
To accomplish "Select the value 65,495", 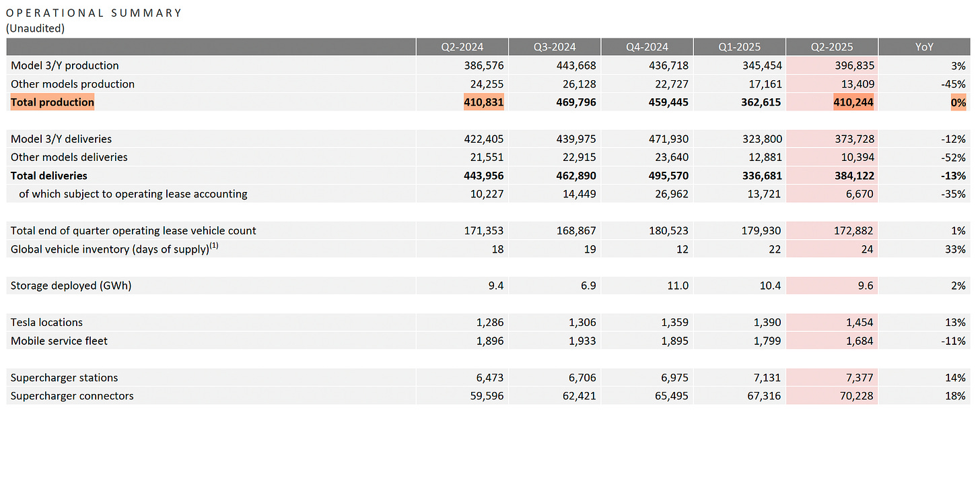I will (672, 396).
